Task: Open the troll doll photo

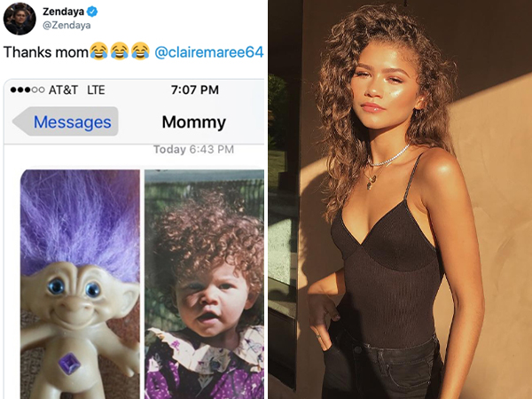Action: point(79,284)
